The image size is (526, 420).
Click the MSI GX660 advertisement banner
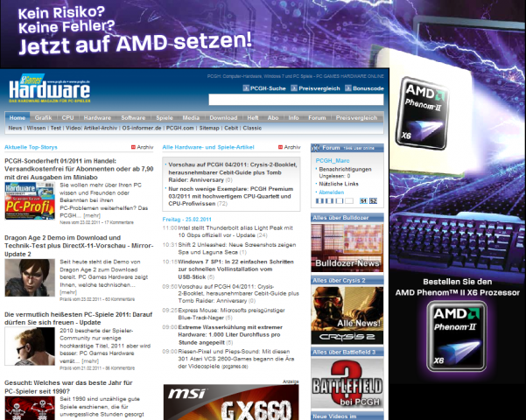[x=231, y=402]
